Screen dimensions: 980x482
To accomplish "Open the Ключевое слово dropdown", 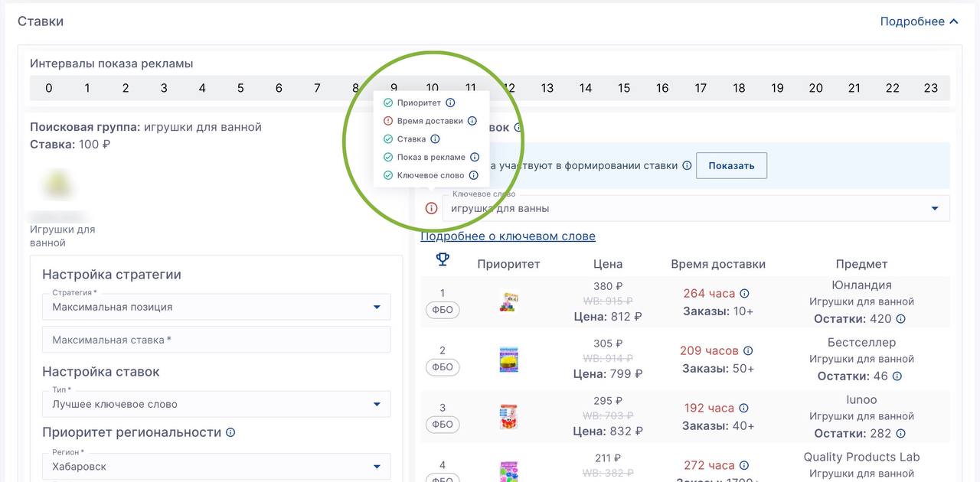I will tap(695, 208).
